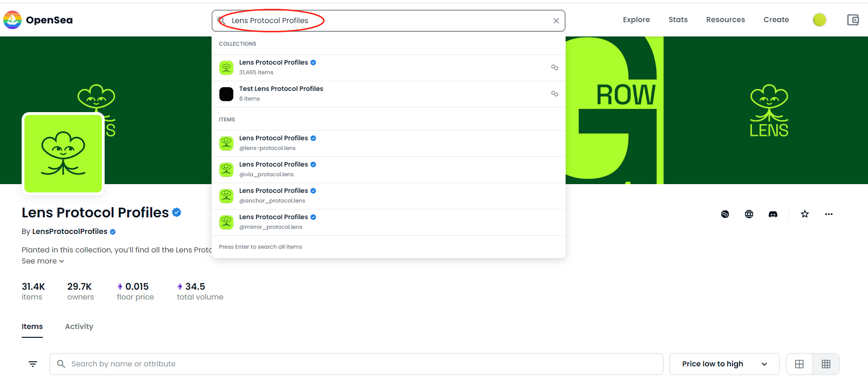868x377 pixels.
Task: Open the three-dots more options menu
Action: pyautogui.click(x=828, y=214)
